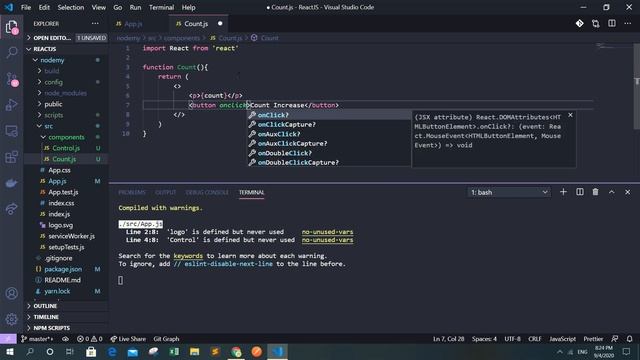Open the Accounts menu in activity bar

11,293
